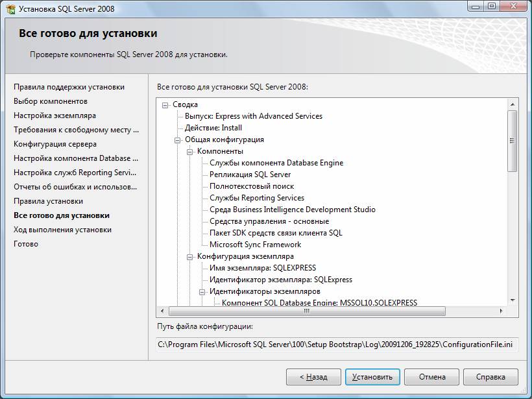Select Полнотекстовый поиск component item

(x=252, y=186)
